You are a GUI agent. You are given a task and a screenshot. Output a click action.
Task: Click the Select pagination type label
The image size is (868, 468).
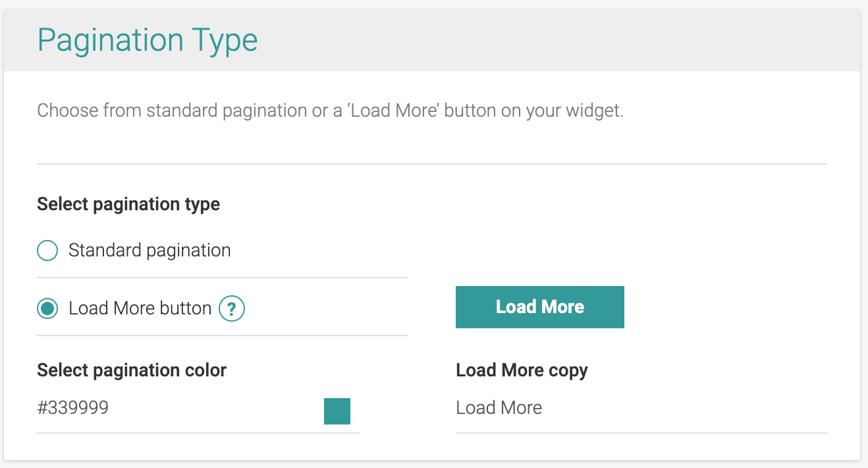pos(128,204)
